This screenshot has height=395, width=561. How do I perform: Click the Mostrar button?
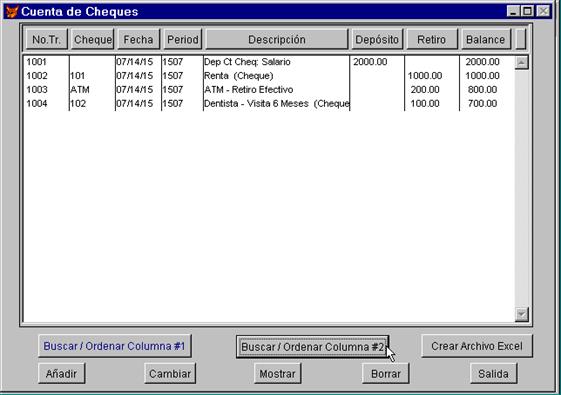coord(278,374)
